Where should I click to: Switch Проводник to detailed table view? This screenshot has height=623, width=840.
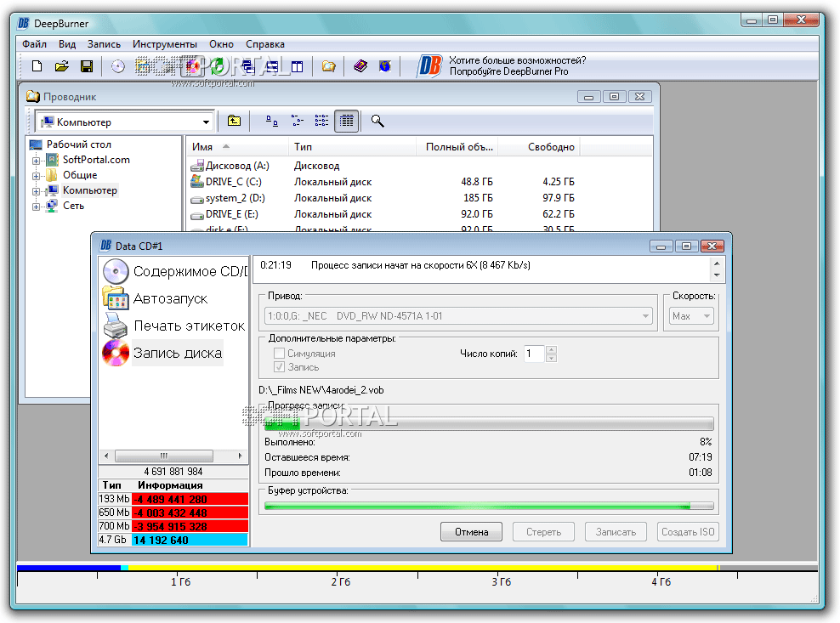pyautogui.click(x=345, y=122)
